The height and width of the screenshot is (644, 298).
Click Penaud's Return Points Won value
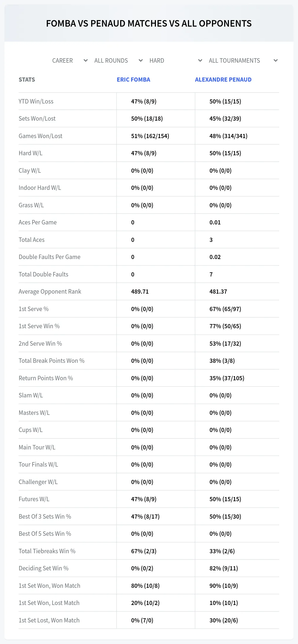[227, 378]
